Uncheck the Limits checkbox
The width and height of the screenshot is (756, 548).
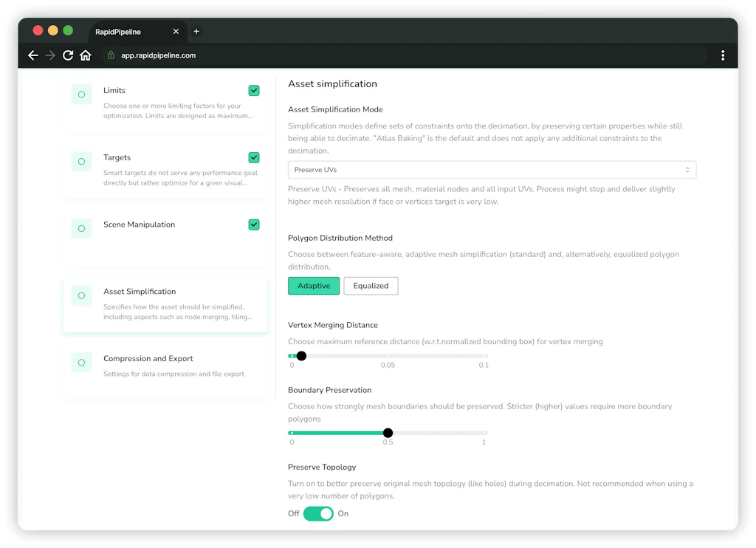[254, 90]
